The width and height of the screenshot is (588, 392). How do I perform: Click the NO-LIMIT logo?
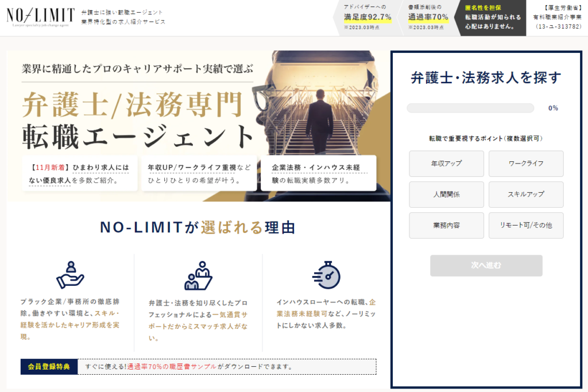pyautogui.click(x=40, y=16)
